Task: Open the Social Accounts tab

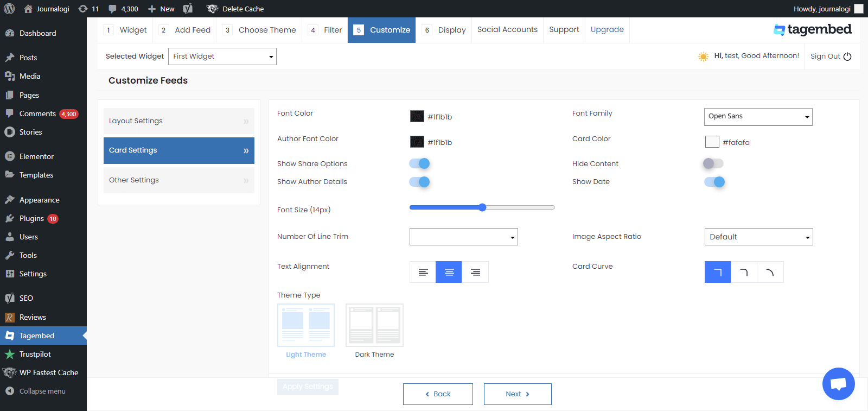Action: tap(507, 30)
